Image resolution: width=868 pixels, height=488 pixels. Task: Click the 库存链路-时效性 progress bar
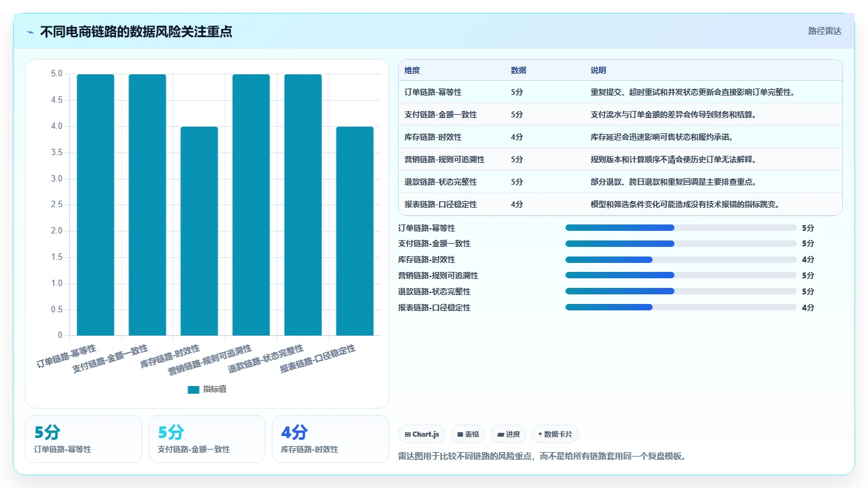pos(681,260)
